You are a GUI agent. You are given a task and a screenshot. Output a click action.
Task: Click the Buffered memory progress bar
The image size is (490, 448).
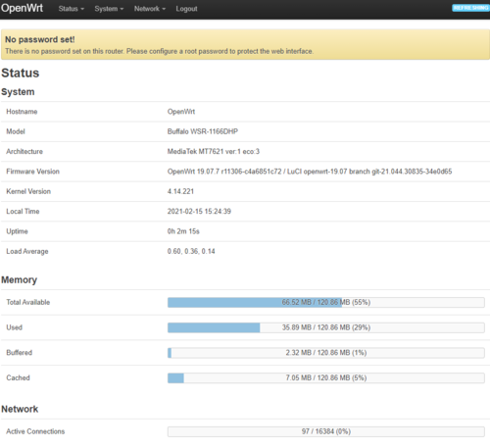[x=326, y=353]
